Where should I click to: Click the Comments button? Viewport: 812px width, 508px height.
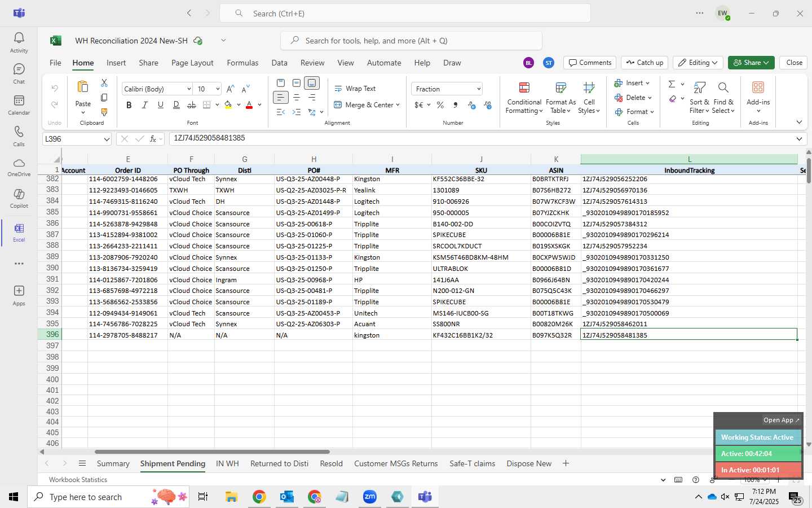[590, 63]
